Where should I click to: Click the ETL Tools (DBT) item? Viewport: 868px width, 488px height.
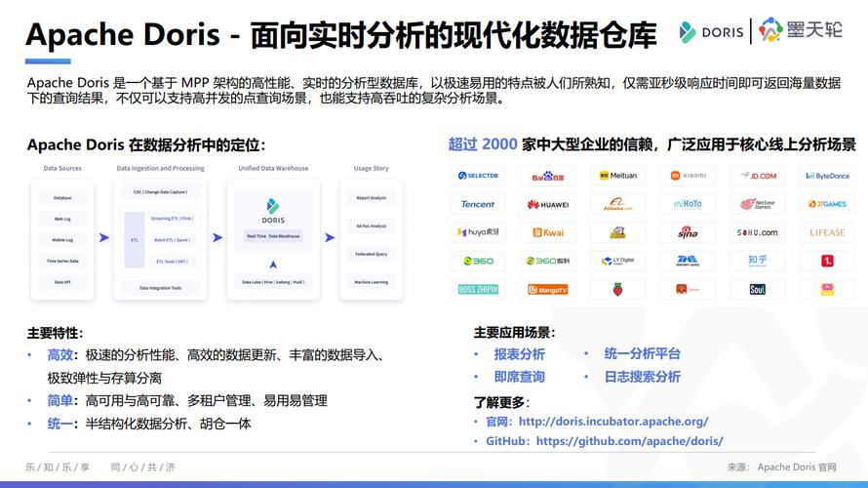[x=172, y=262]
